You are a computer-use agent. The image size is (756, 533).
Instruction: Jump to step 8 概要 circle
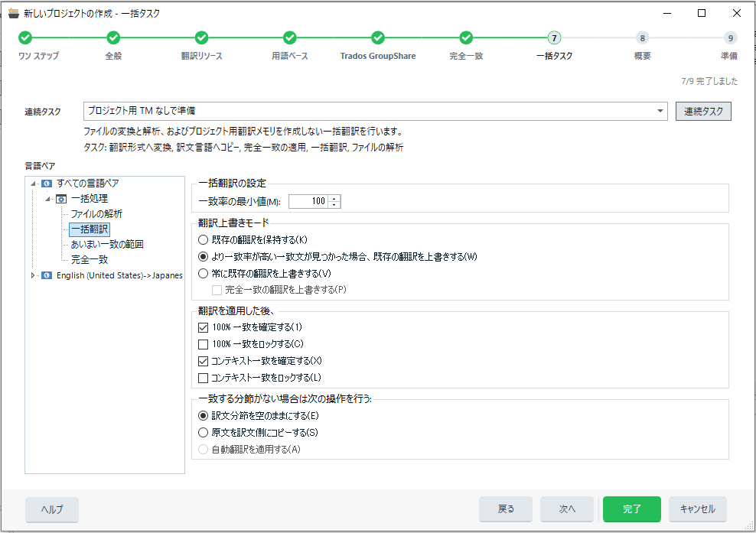(642, 37)
